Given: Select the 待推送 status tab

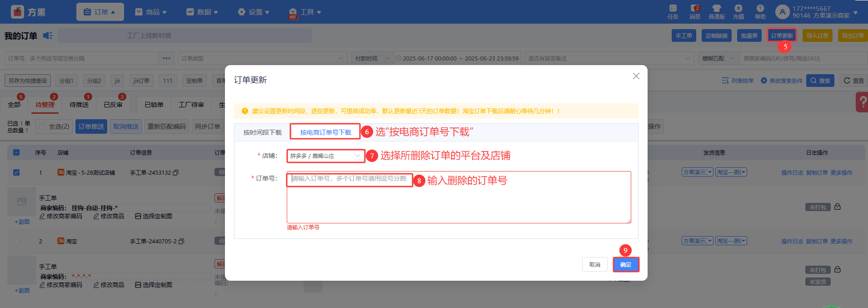Looking at the screenshot, I should pyautogui.click(x=79, y=105).
